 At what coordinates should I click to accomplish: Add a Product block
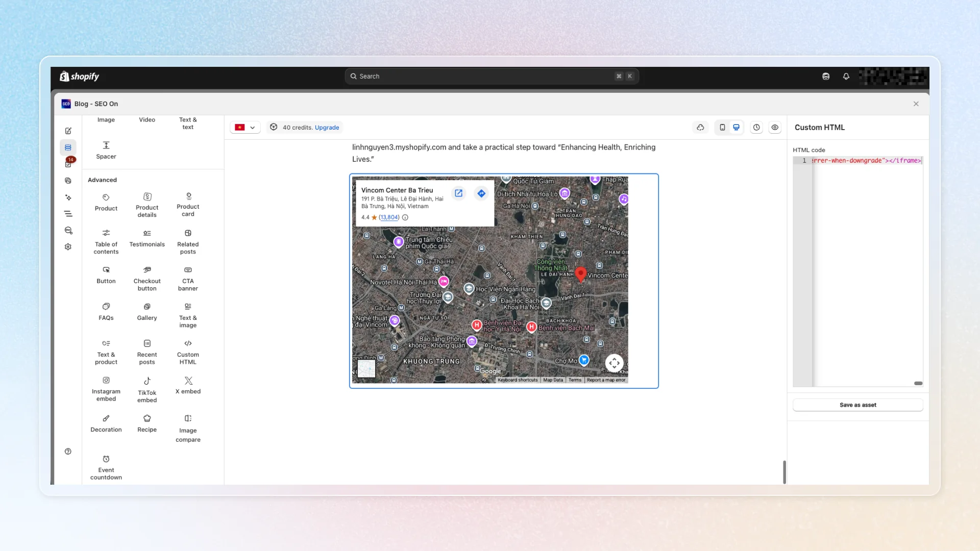coord(106,203)
